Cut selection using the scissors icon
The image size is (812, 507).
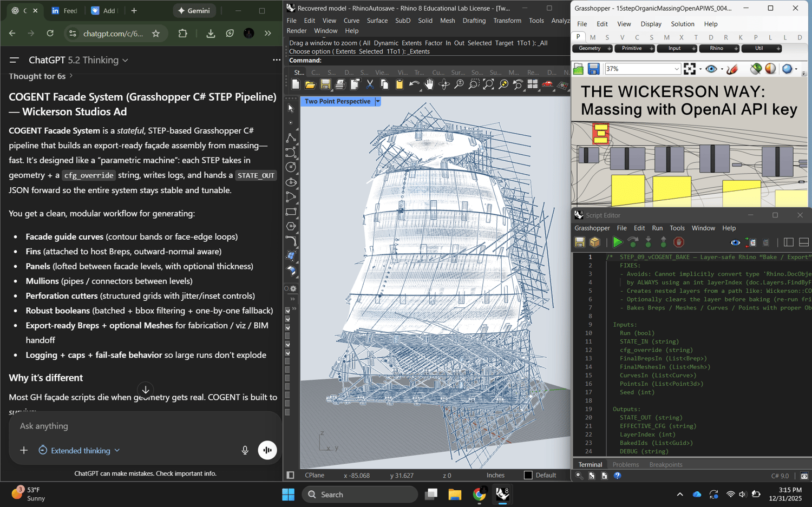point(370,84)
